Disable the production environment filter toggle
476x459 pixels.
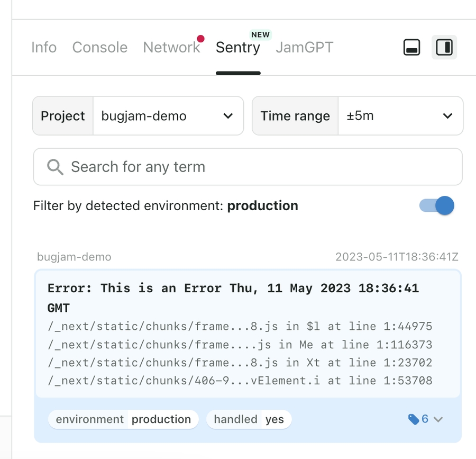tap(437, 205)
